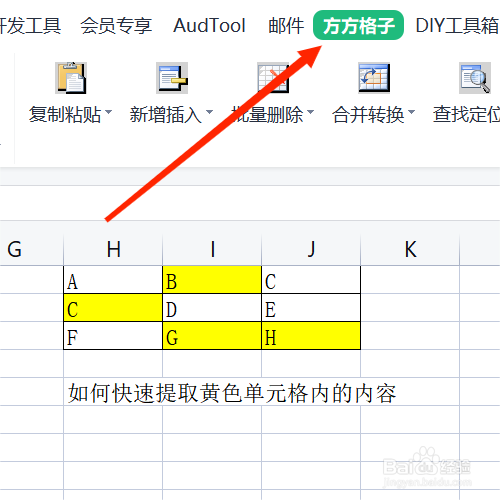The width and height of the screenshot is (500, 500).
Task: Open the 开发工具 ribbon tab
Action: click(30, 26)
